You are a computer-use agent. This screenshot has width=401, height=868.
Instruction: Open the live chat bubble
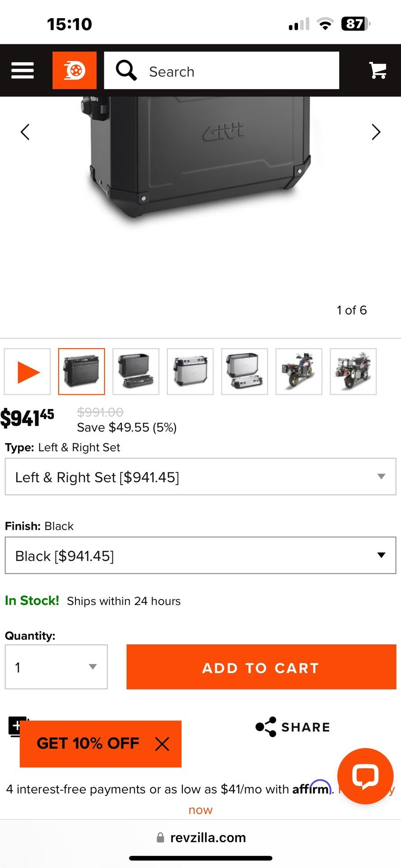coord(365,776)
